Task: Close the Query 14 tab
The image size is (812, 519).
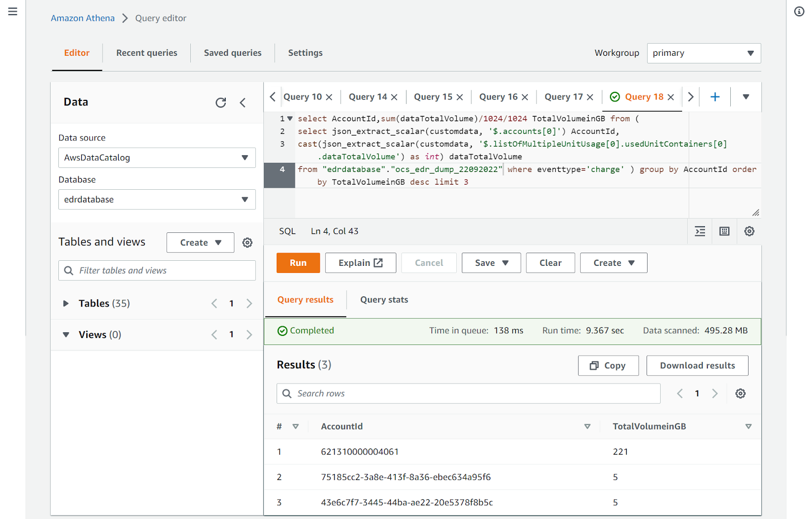Action: coord(394,97)
